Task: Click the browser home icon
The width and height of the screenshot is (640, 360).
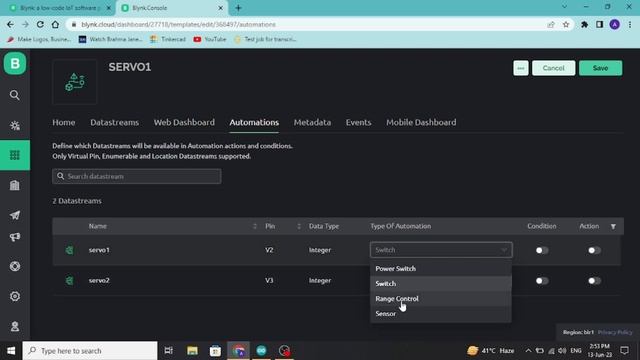Action: (55, 24)
